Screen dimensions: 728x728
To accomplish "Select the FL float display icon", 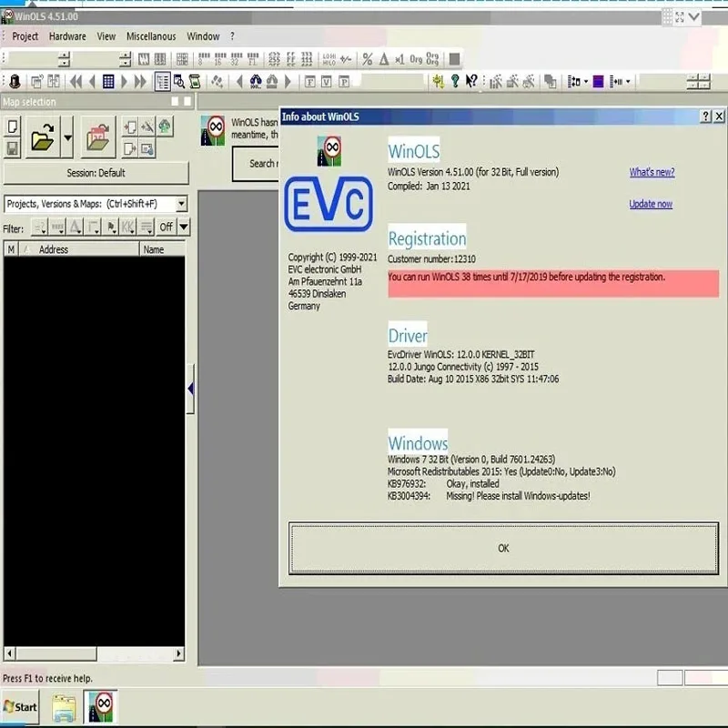I will coord(253,59).
